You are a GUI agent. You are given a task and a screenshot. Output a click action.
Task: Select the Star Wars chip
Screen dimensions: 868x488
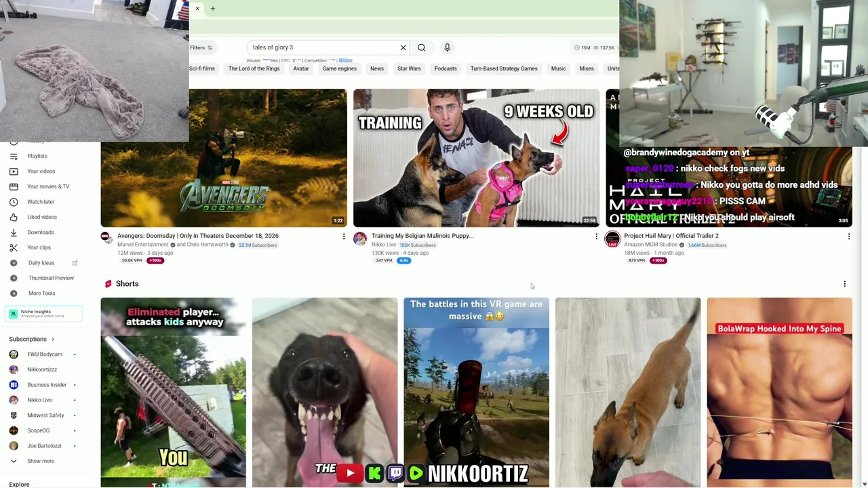point(409,68)
